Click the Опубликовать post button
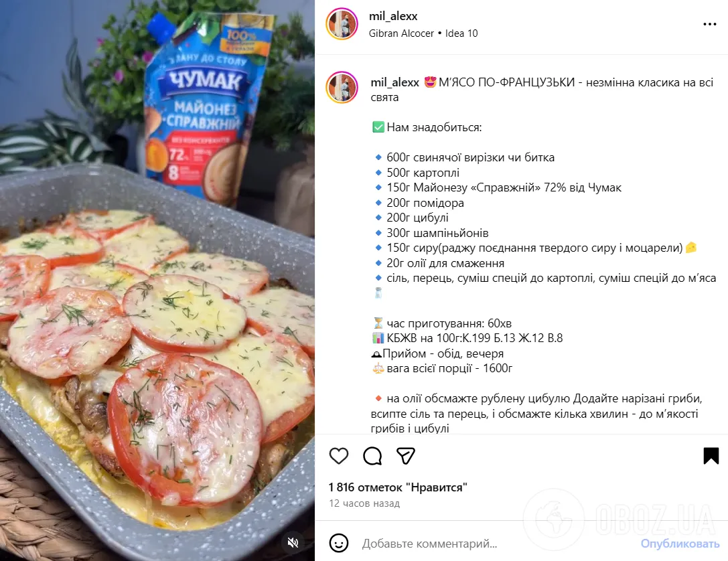The width and height of the screenshot is (728, 561). pos(680,544)
